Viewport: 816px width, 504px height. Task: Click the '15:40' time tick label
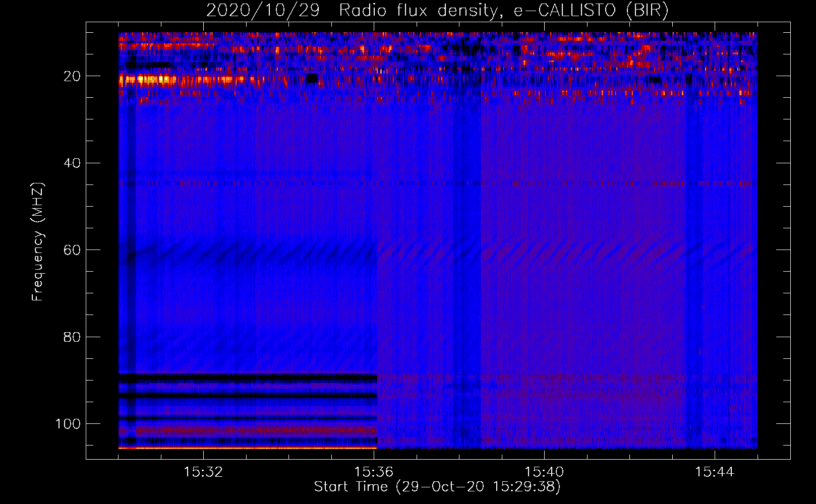(x=544, y=472)
